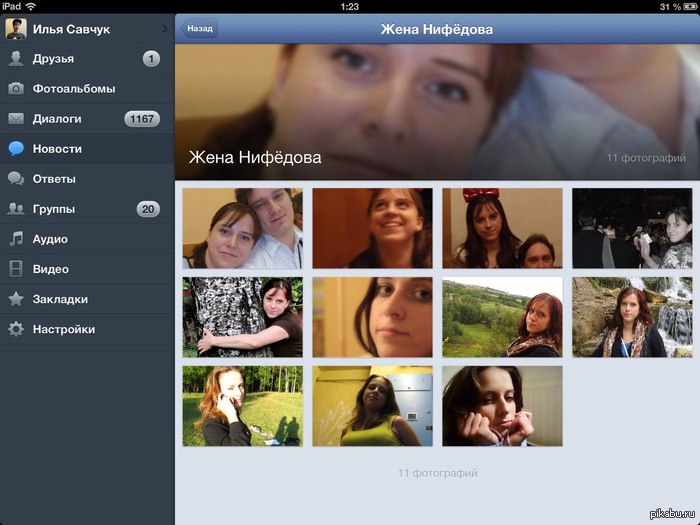Viewport: 700px width, 525px height.
Task: Tap the music note icon beside Аудио
Action: click(16, 239)
